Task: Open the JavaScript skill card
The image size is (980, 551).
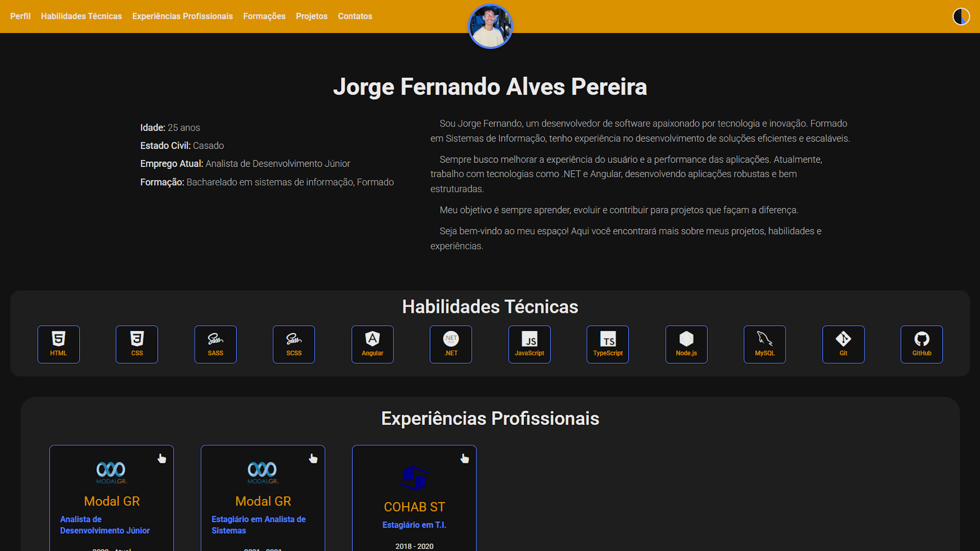Action: pos(529,344)
